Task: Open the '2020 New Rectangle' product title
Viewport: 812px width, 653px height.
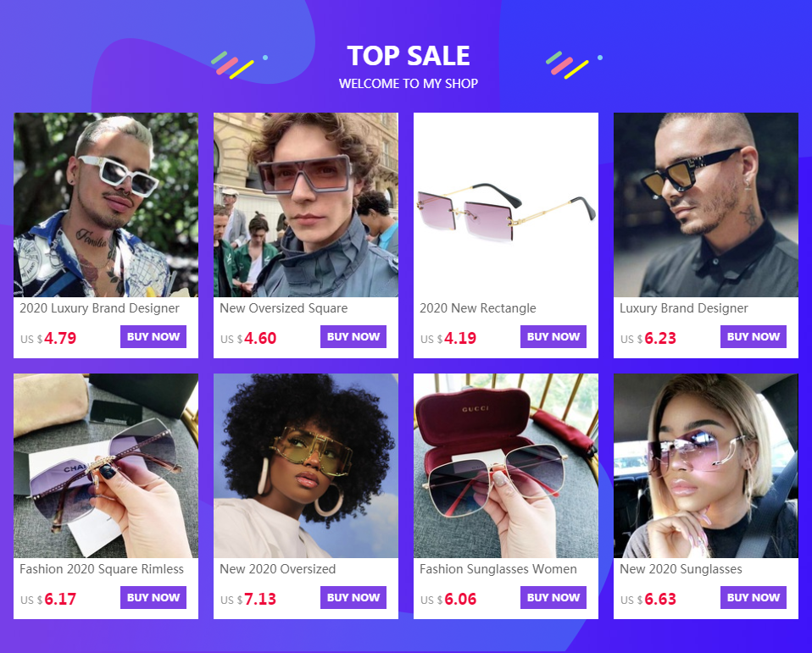Action: [x=478, y=308]
